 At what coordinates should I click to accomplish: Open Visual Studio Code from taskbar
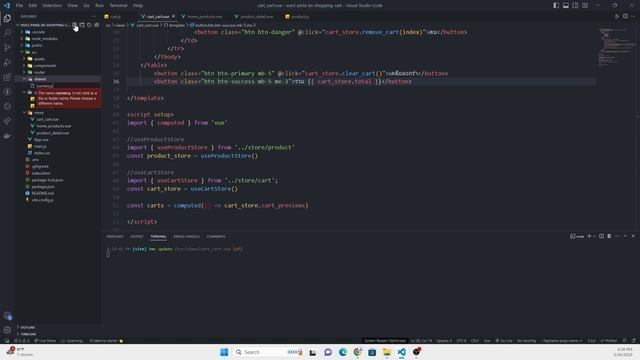click(x=402, y=352)
